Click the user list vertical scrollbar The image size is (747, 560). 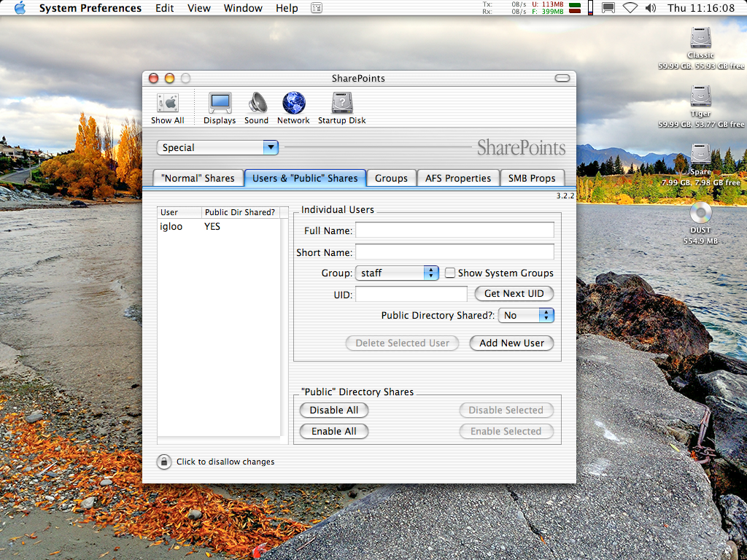pos(285,326)
